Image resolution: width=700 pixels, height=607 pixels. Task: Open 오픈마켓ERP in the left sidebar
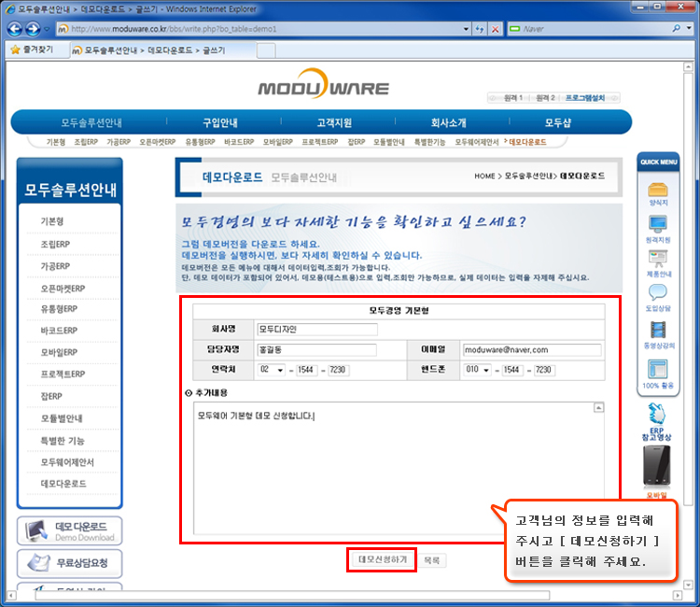tap(63, 289)
